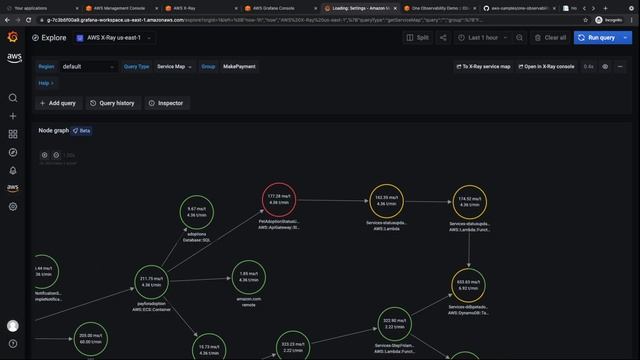Screen dimensions: 640x360
Task: Reload the browser page
Action: click(28, 20)
